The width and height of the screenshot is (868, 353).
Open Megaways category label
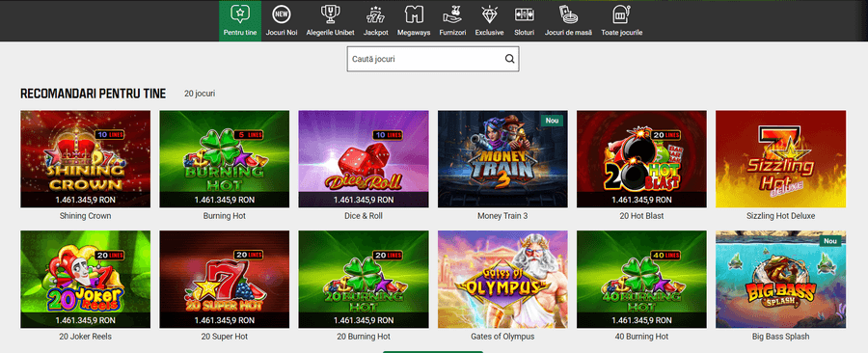pyautogui.click(x=414, y=33)
